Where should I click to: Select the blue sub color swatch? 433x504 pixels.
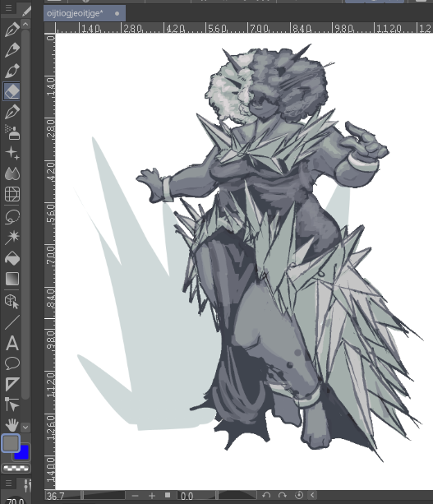click(x=23, y=452)
